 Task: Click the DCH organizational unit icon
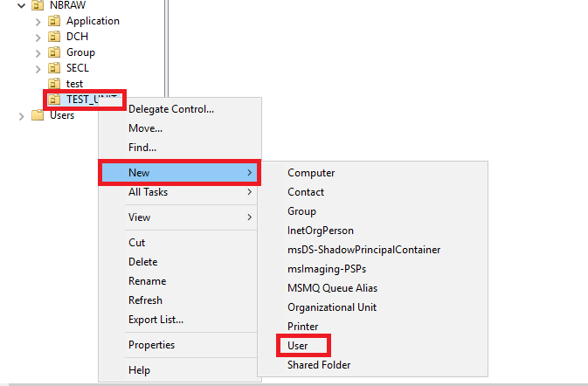tap(54, 37)
